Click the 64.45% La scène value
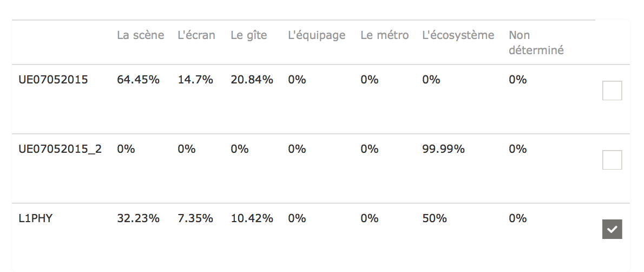This screenshot has width=644, height=272. (138, 80)
